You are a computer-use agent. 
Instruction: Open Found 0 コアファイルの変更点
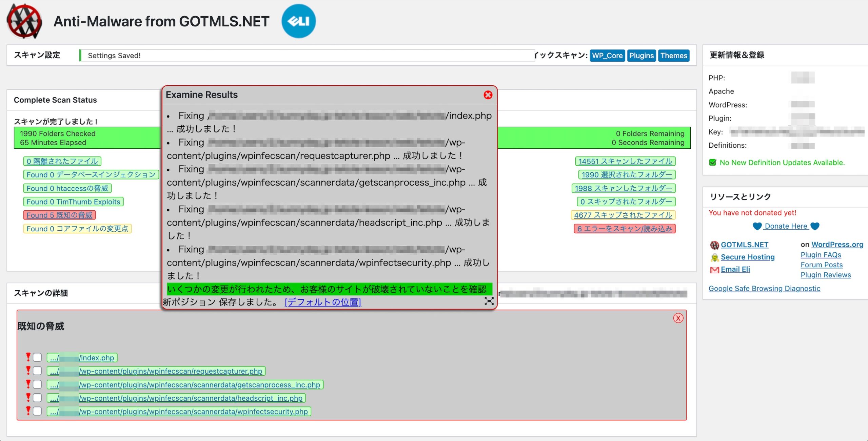(x=77, y=229)
